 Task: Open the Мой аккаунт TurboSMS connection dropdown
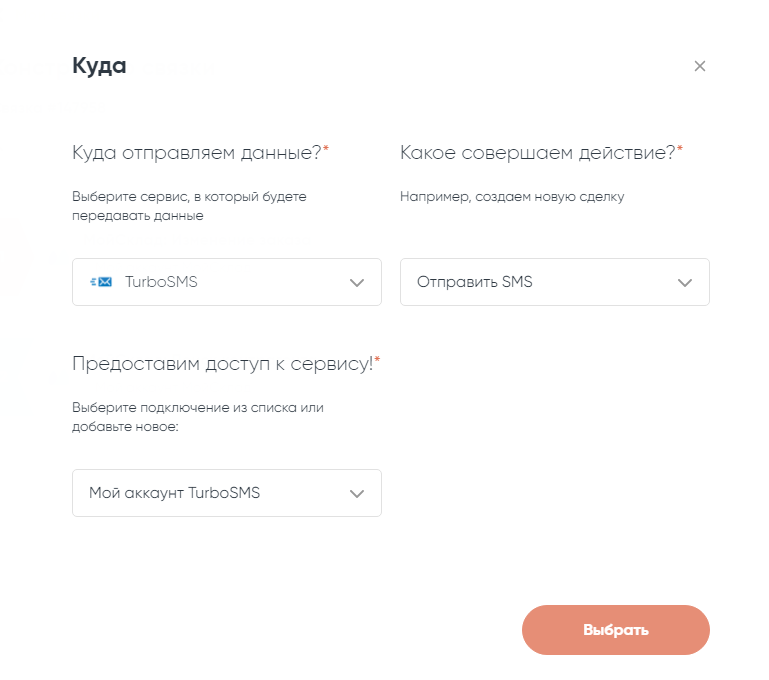click(226, 493)
